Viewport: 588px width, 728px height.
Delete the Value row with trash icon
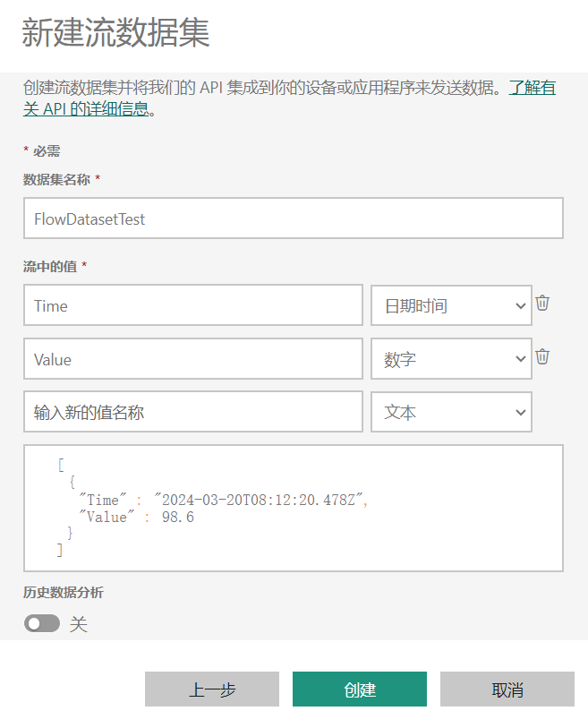tap(542, 357)
